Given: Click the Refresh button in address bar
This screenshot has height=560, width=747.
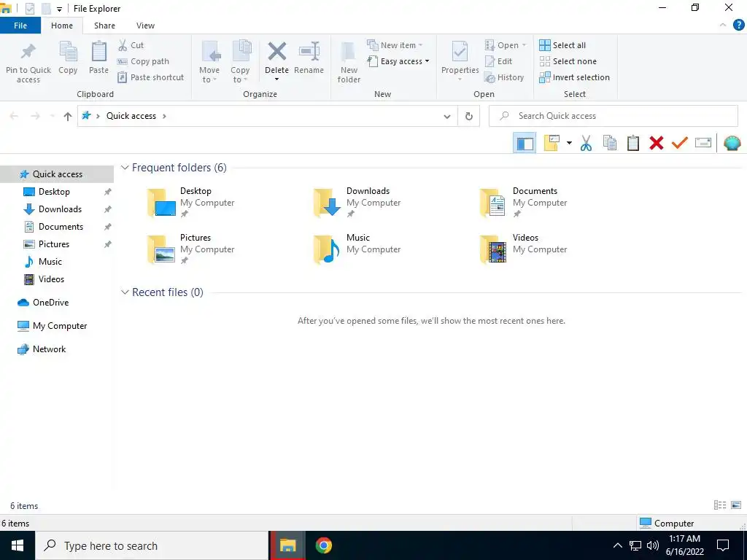Looking at the screenshot, I should click(x=469, y=116).
